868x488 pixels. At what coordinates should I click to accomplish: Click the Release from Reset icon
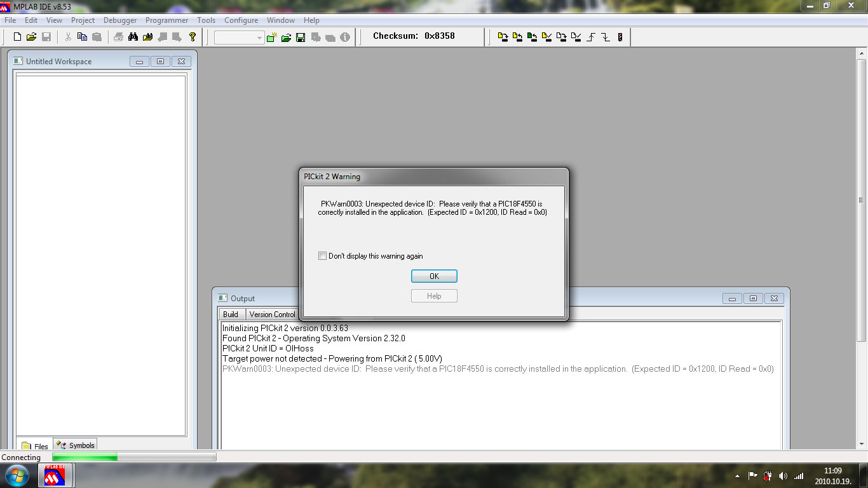coord(590,37)
